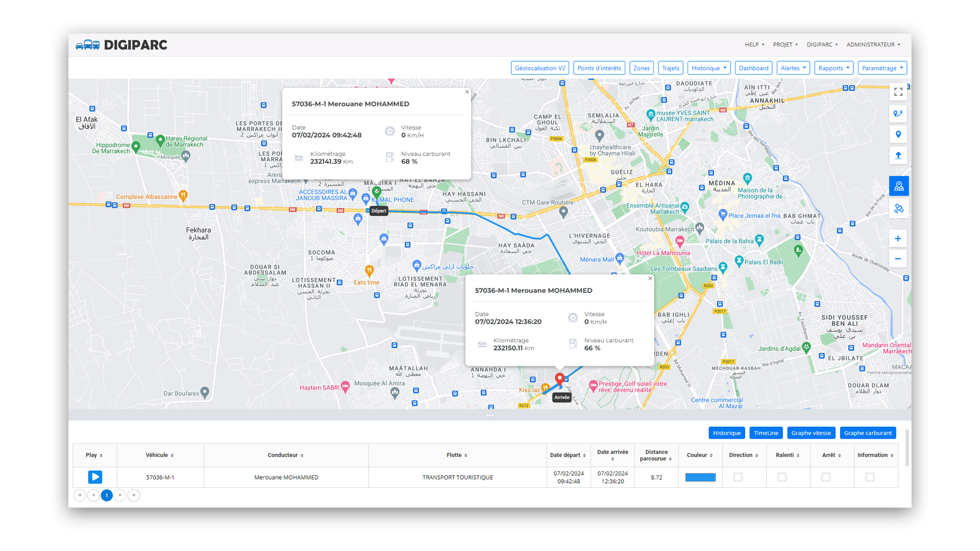Click the Jardins d'Agdal map pin
The image size is (980, 551).
point(806,347)
